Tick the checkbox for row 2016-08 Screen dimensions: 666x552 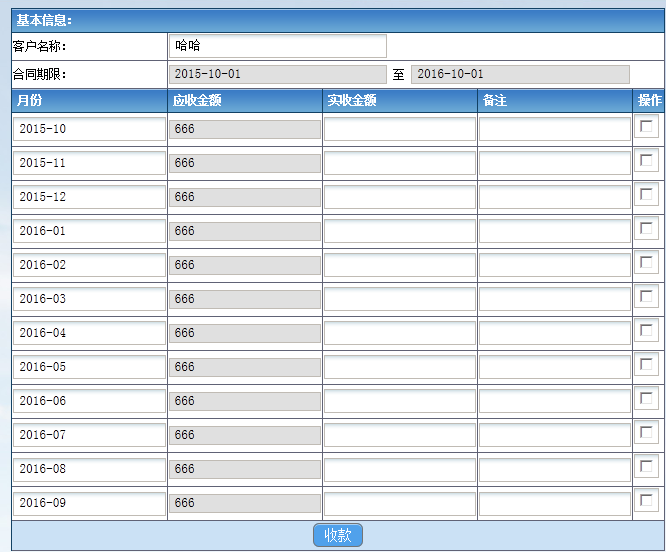(x=646, y=466)
